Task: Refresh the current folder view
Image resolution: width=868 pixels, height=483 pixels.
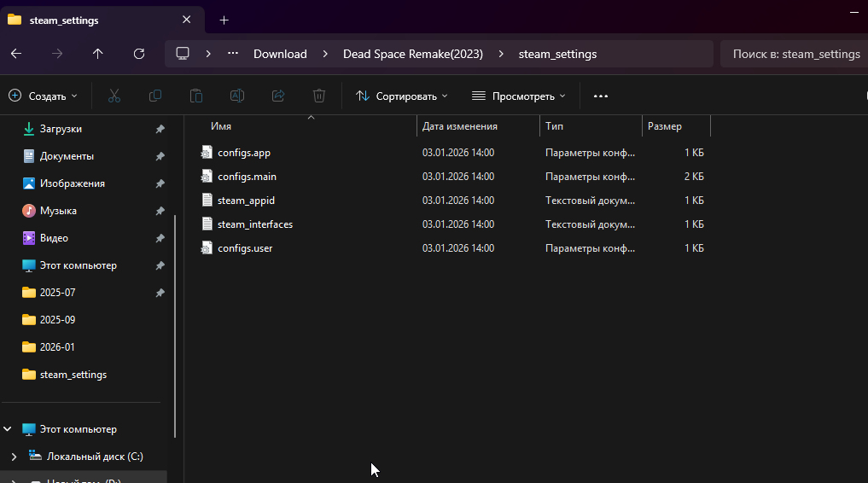Action: click(x=139, y=54)
